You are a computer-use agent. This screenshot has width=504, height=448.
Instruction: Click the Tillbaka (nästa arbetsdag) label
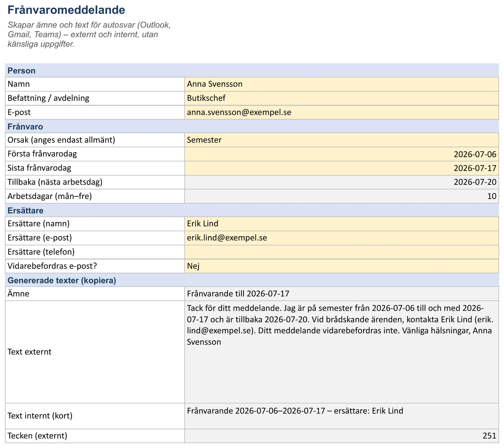tap(55, 182)
